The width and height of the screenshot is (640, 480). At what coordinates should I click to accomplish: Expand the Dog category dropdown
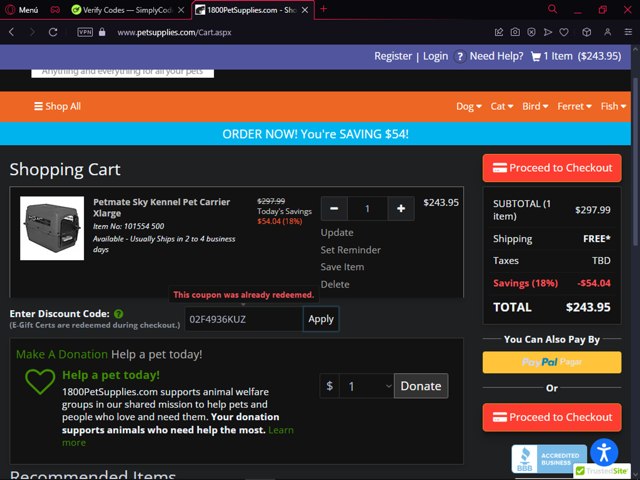click(469, 107)
